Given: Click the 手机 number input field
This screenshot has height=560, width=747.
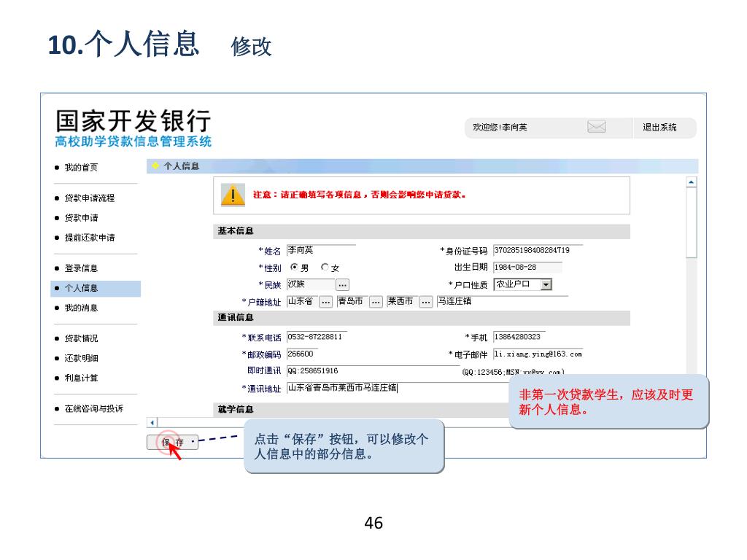Looking at the screenshot, I should point(519,337).
